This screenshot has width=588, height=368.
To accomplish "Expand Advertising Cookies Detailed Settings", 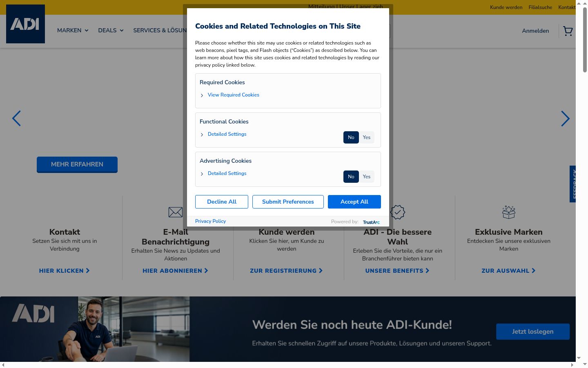I will [227, 173].
